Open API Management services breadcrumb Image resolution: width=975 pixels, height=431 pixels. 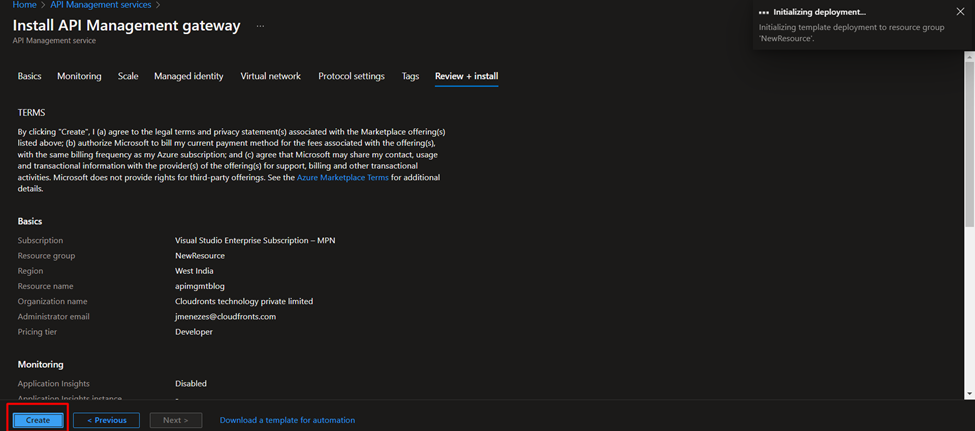point(99,4)
